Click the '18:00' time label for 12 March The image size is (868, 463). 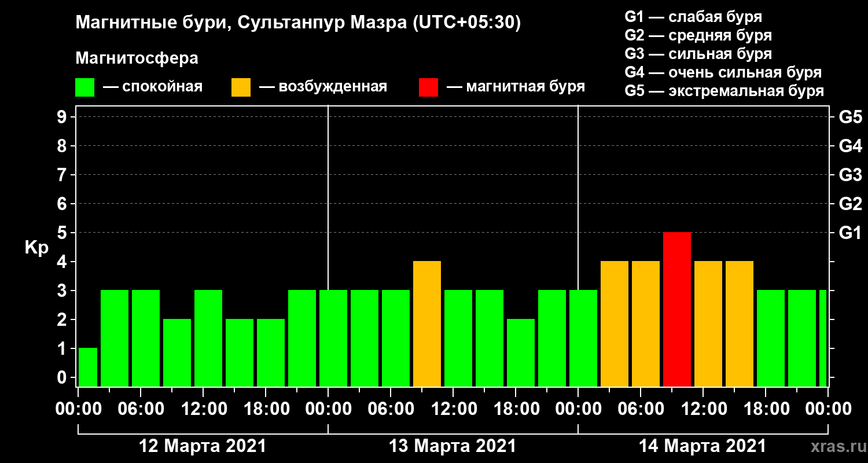point(266,409)
